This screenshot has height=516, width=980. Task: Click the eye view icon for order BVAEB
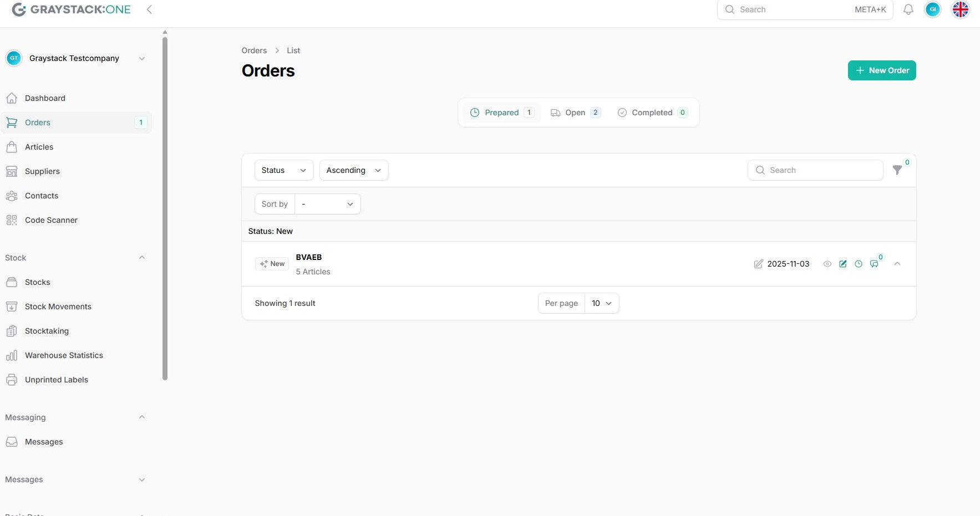pyautogui.click(x=827, y=264)
